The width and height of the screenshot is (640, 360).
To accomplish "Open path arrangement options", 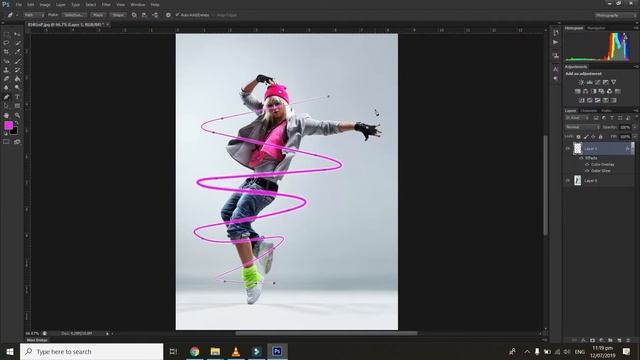I will click(x=155, y=15).
